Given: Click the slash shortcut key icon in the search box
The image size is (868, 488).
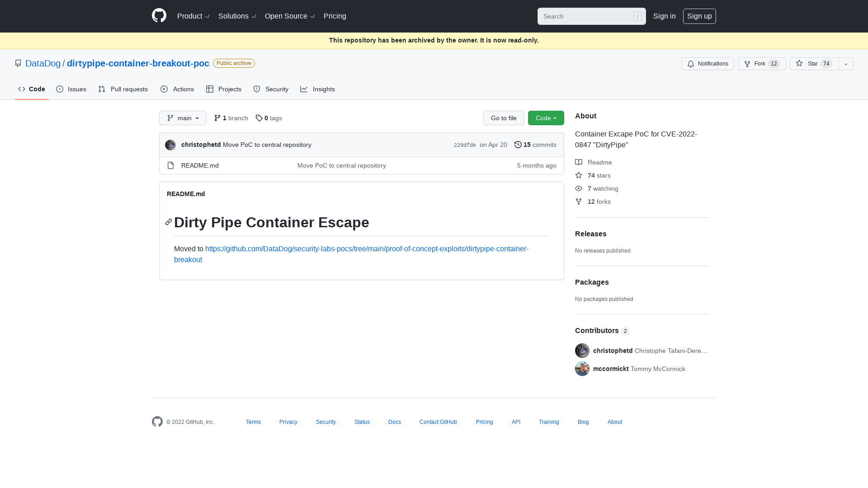Looking at the screenshot, I should pos(637,16).
